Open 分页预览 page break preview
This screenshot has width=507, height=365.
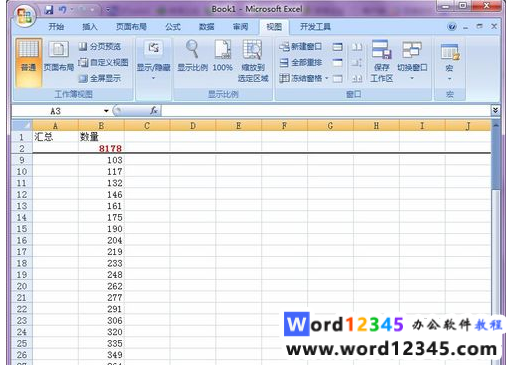tap(100, 47)
